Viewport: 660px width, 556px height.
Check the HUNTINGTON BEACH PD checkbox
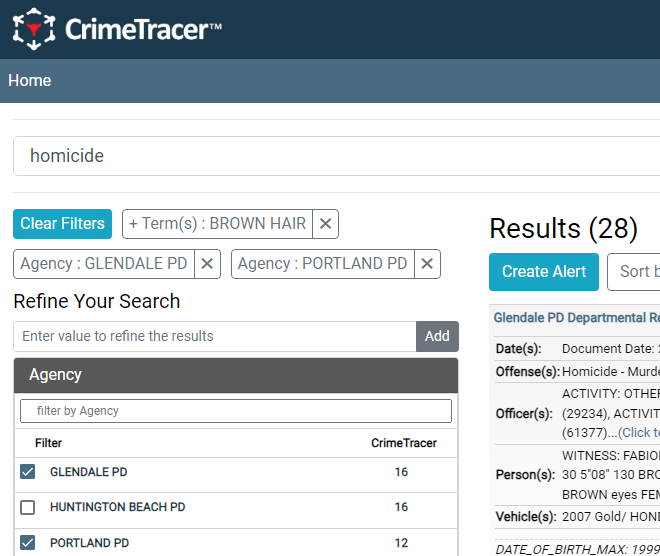coord(28,507)
